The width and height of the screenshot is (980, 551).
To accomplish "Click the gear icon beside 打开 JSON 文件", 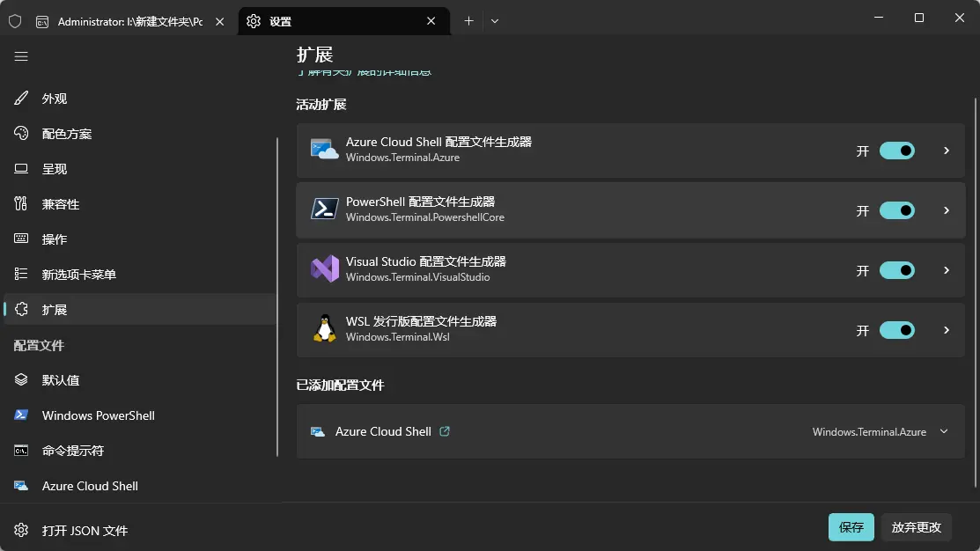I will (21, 530).
